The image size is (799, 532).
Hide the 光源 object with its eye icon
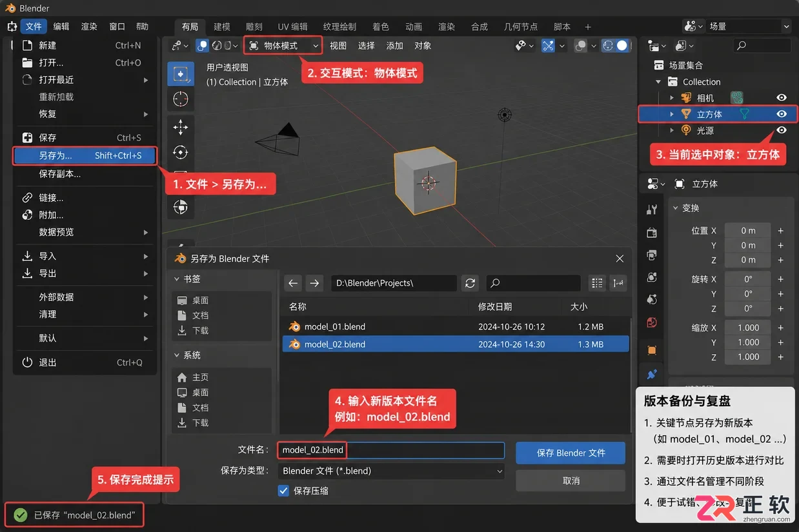(782, 130)
